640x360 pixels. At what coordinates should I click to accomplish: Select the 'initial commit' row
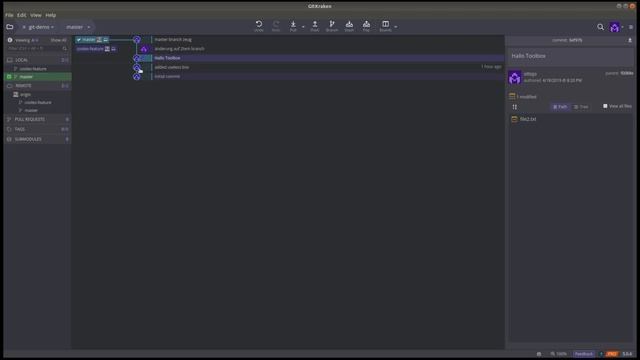[328, 76]
